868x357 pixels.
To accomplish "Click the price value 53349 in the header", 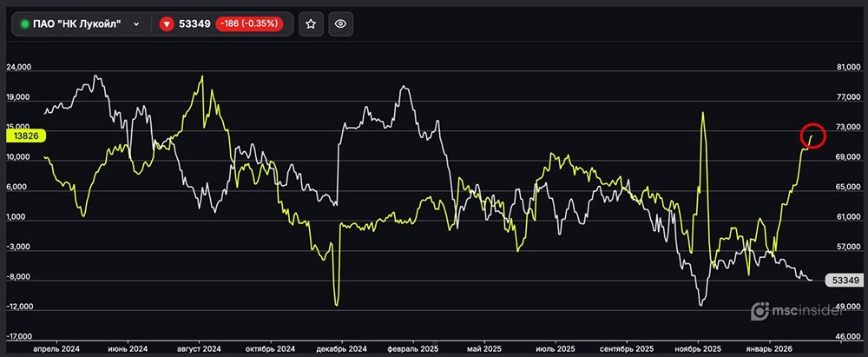I will tap(194, 23).
